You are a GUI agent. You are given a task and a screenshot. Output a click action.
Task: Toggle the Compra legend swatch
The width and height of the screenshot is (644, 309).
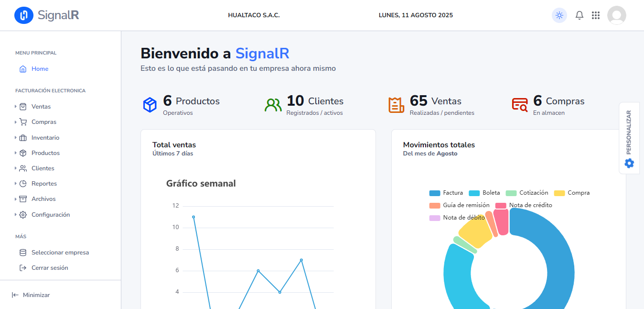pyautogui.click(x=559, y=193)
